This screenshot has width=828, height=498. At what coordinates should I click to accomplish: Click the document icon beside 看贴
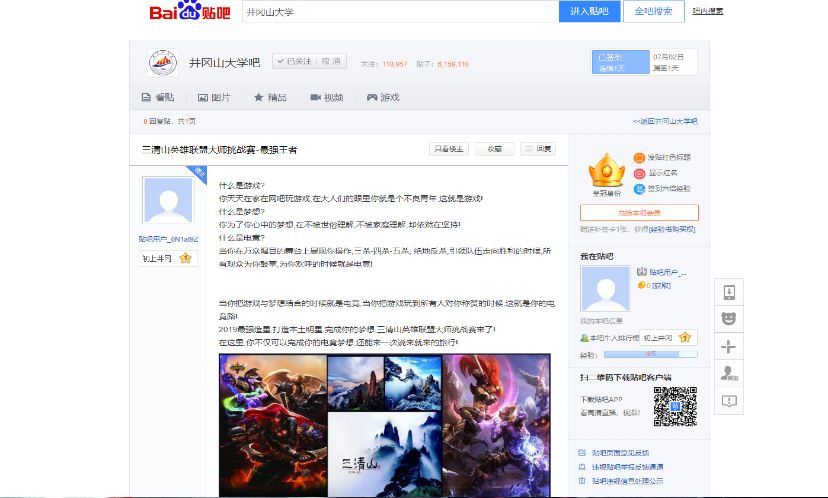pyautogui.click(x=146, y=97)
